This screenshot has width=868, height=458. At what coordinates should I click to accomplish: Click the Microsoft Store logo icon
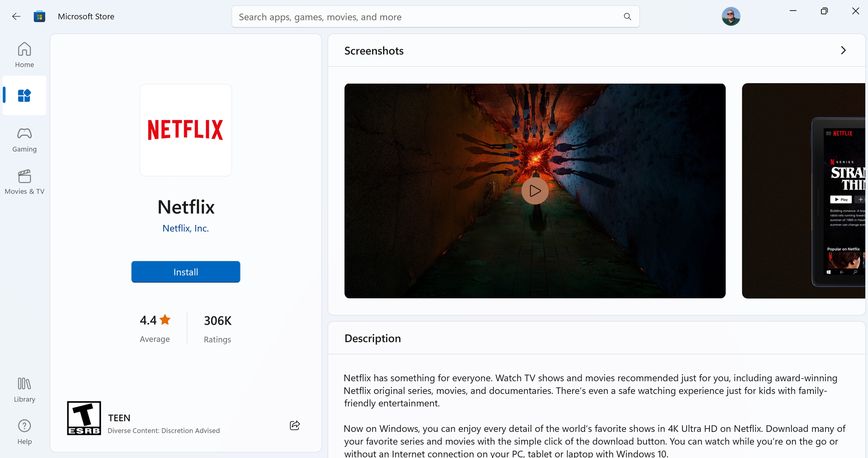point(40,17)
